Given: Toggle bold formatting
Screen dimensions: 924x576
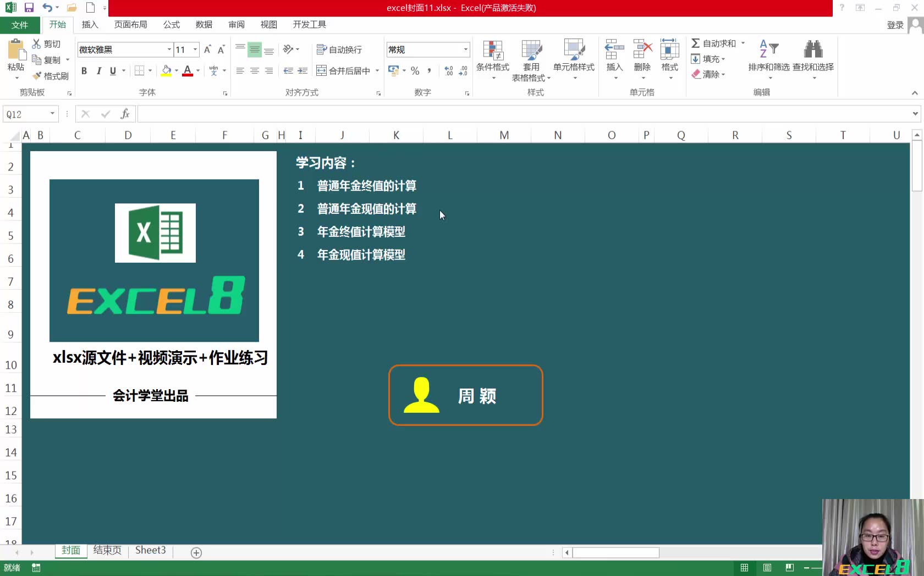Looking at the screenshot, I should 84,70.
